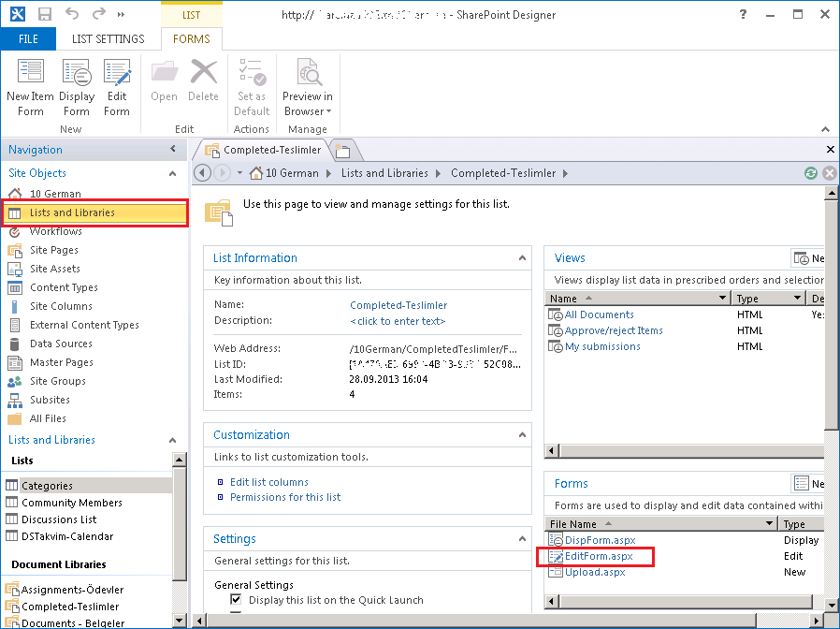
Task: Open the breadcrumb history dropdown arrow
Action: (x=239, y=173)
